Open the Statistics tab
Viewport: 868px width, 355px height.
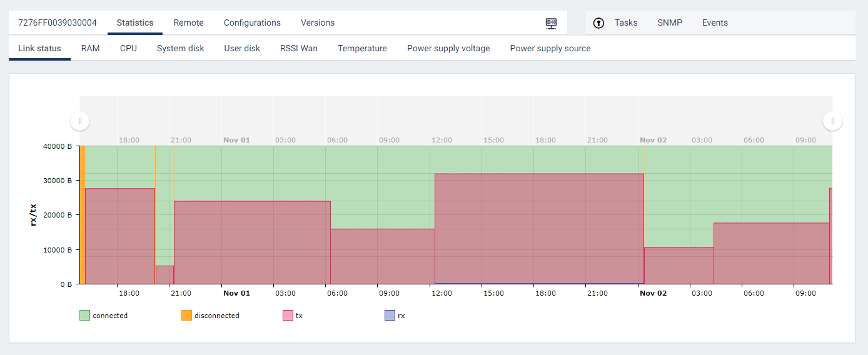click(x=134, y=23)
